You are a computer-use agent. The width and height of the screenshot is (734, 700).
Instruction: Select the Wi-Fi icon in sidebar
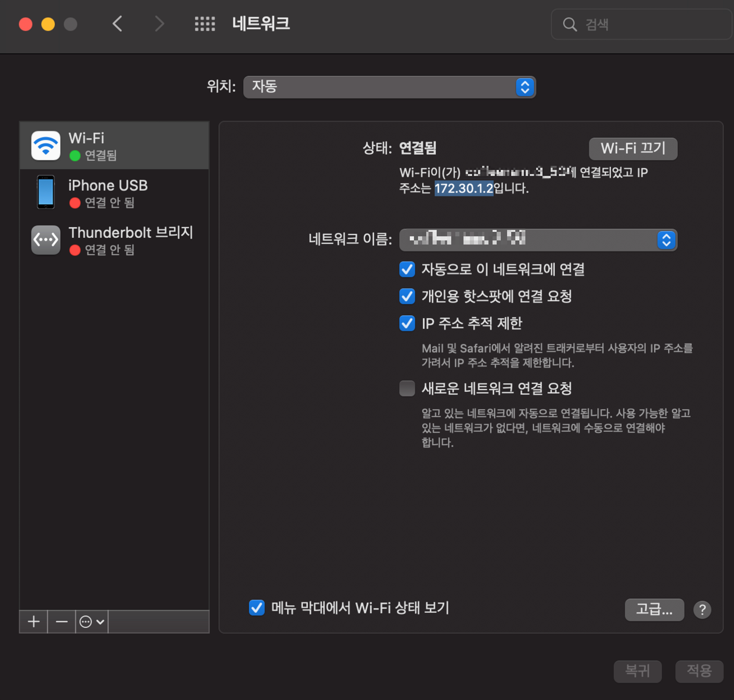pos(46,145)
